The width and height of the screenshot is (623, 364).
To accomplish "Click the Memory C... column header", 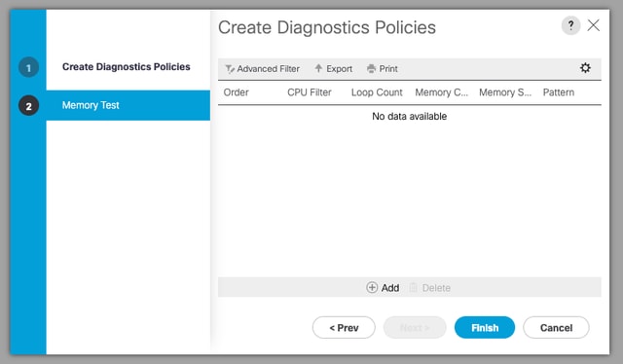I will (441, 92).
